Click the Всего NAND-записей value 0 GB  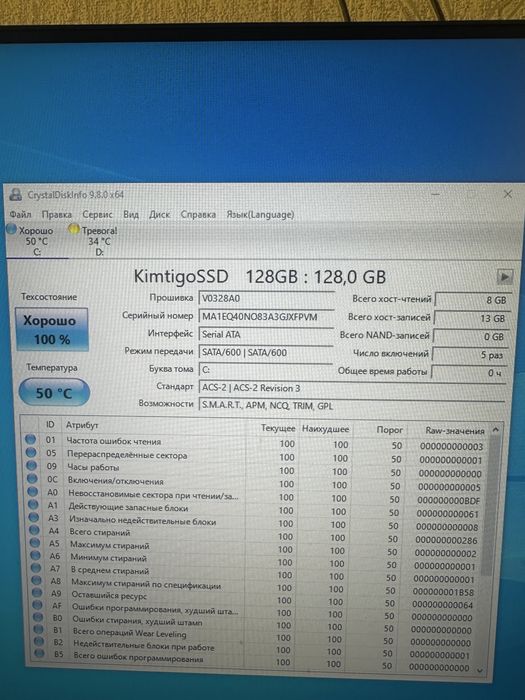click(x=471, y=337)
